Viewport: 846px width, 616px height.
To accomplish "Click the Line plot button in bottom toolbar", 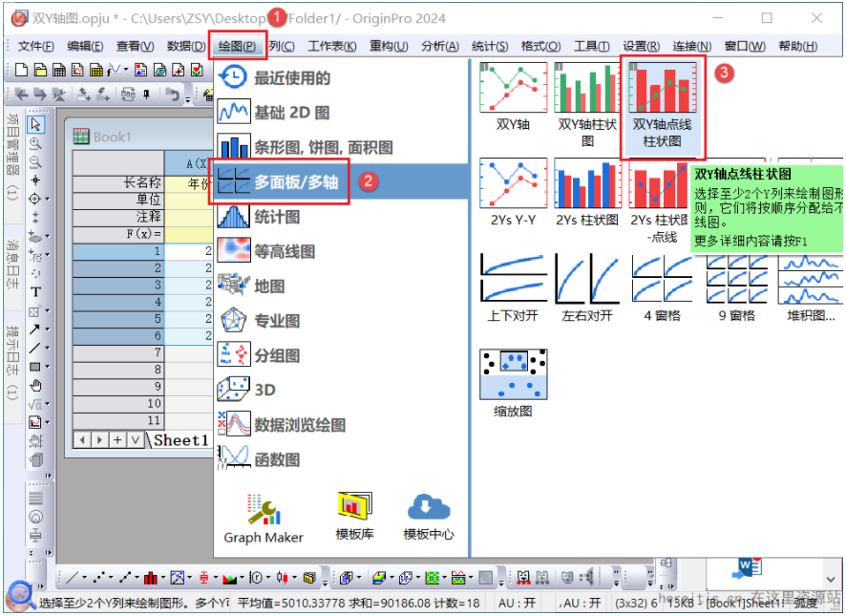I will (72, 578).
